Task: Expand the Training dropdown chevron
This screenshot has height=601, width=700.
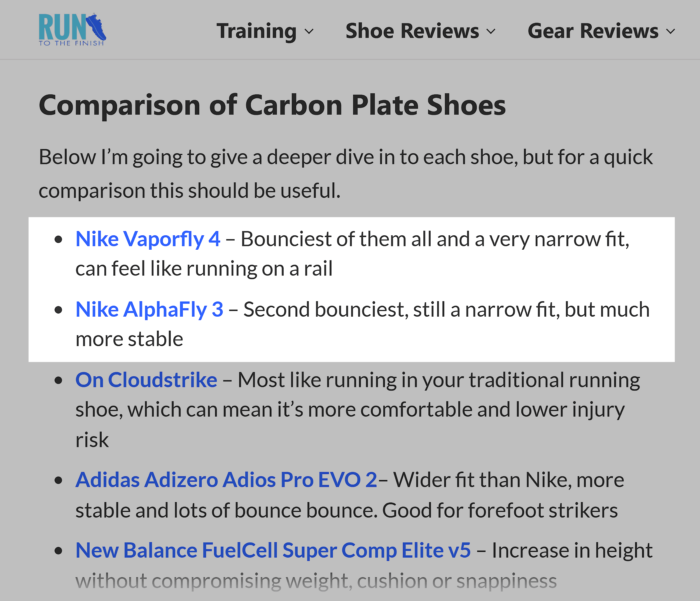Action: click(x=309, y=33)
